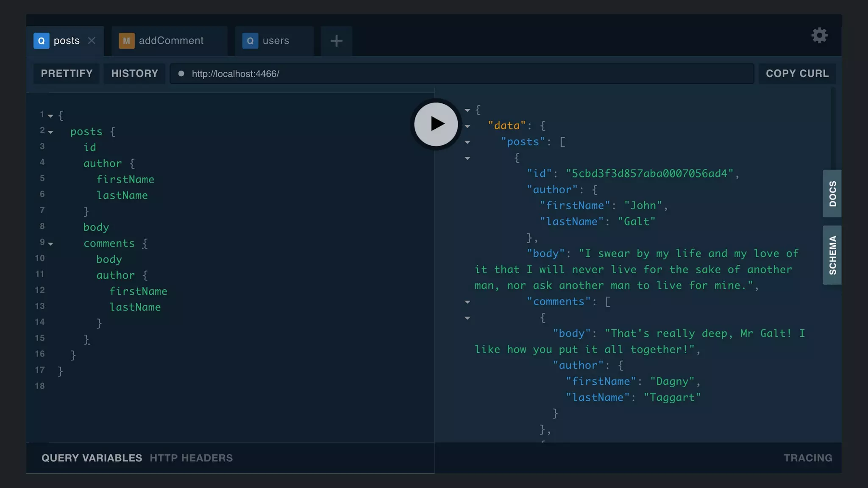Add a new tab with plus icon

point(336,41)
